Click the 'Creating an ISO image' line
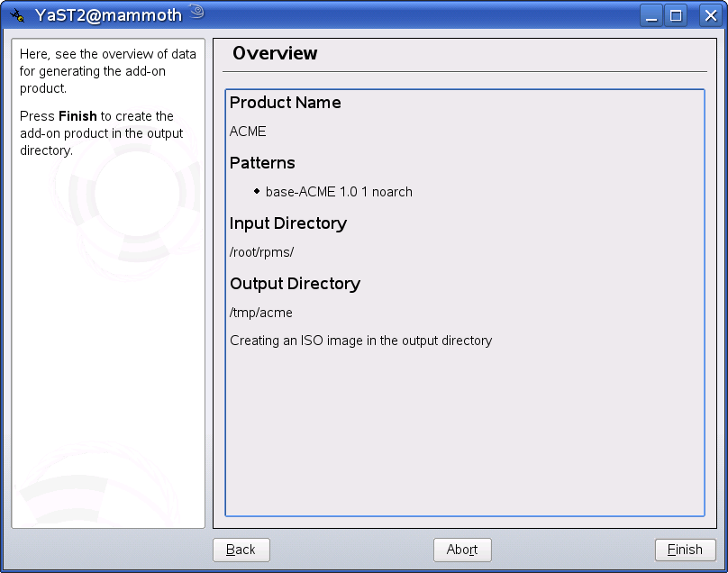The image size is (728, 573). (x=360, y=341)
